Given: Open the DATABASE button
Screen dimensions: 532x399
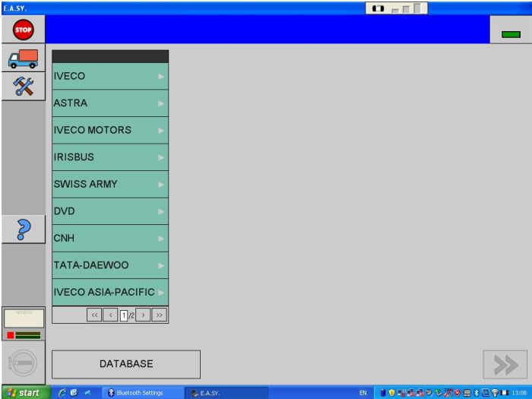Looking at the screenshot, I should click(126, 364).
